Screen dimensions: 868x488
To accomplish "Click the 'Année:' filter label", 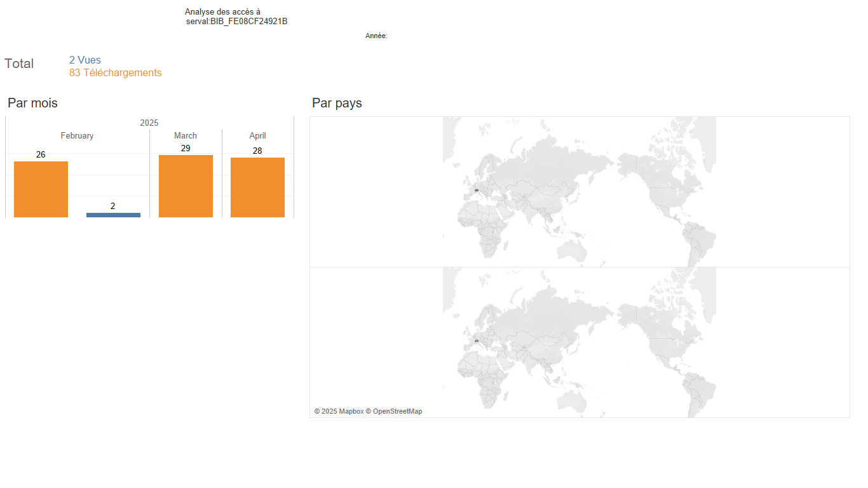I will pyautogui.click(x=376, y=36).
